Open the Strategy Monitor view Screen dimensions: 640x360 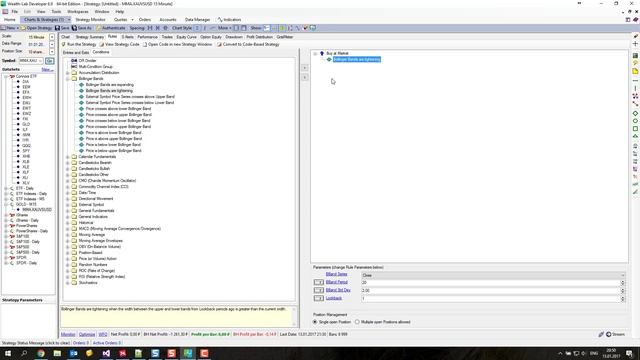point(90,20)
